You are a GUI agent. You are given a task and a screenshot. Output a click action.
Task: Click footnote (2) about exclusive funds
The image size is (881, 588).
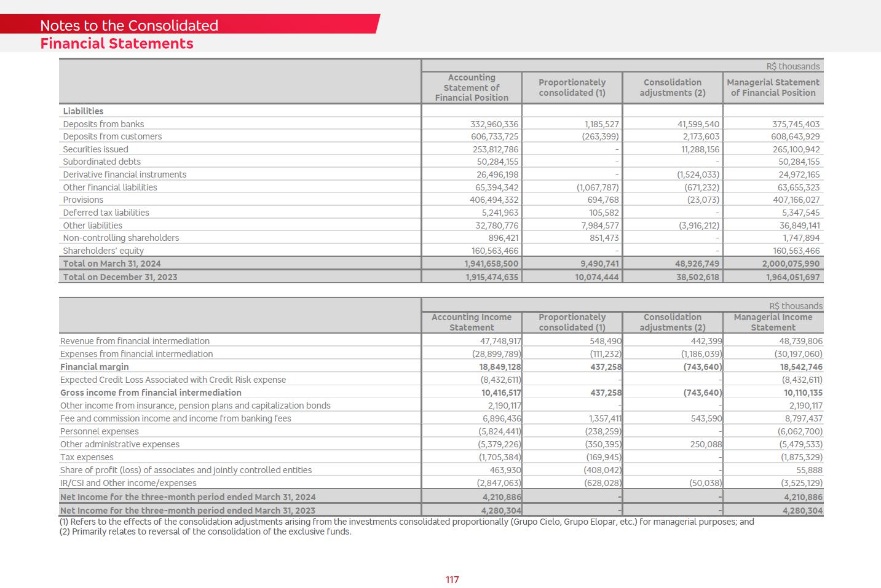pos(205,531)
